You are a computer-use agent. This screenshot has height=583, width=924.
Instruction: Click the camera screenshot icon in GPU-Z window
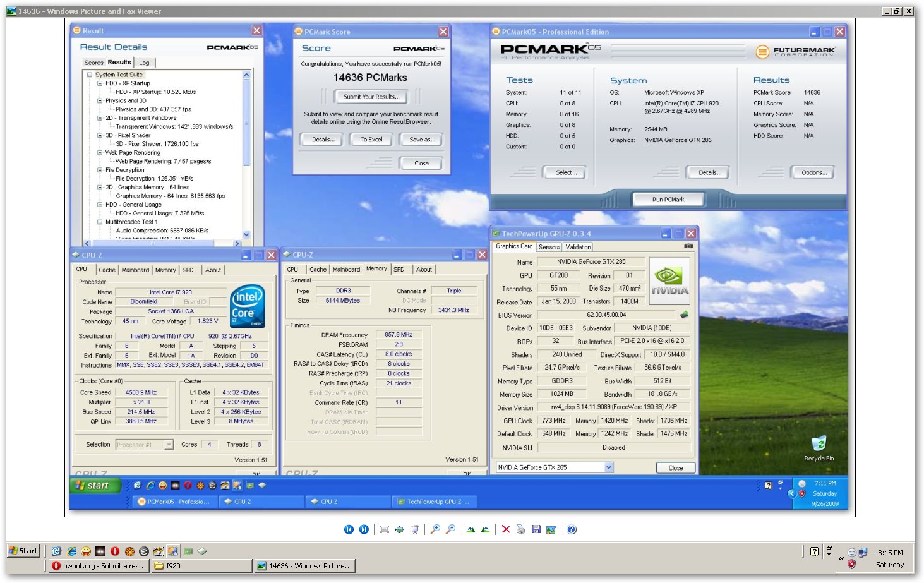pyautogui.click(x=688, y=246)
